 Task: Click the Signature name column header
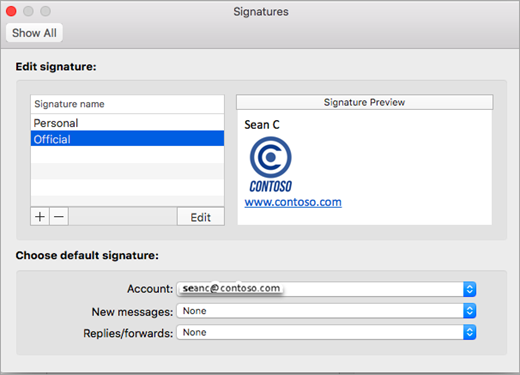click(x=127, y=104)
